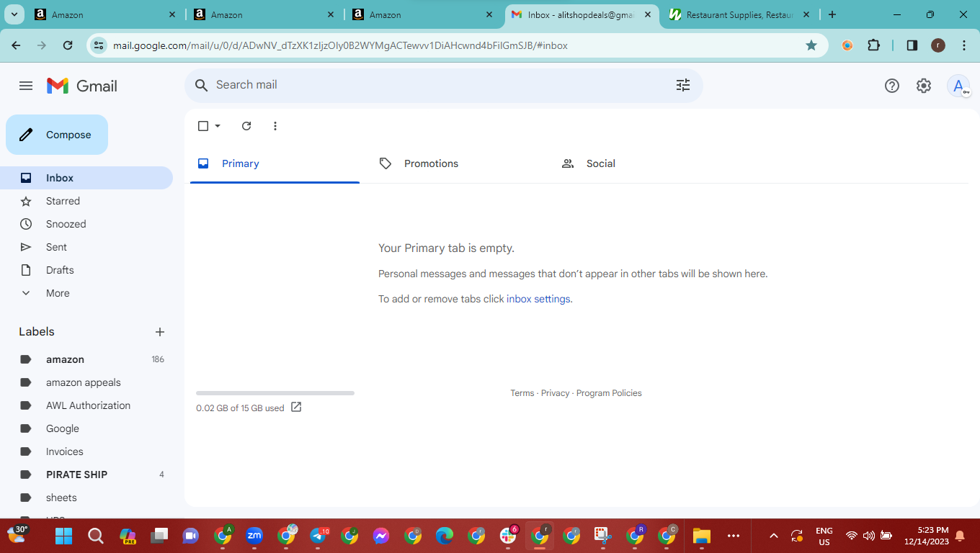Open the notification bell in system tray
Screen dimensions: 980x553
click(x=960, y=536)
